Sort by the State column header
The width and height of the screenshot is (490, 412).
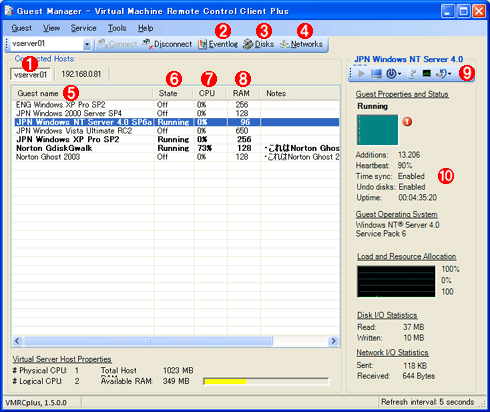[x=173, y=93]
